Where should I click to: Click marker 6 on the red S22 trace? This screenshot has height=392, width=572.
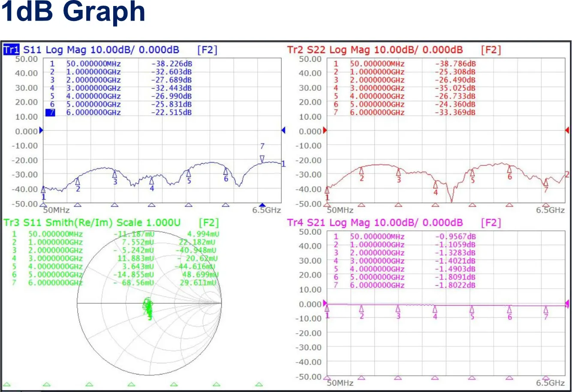tap(509, 170)
